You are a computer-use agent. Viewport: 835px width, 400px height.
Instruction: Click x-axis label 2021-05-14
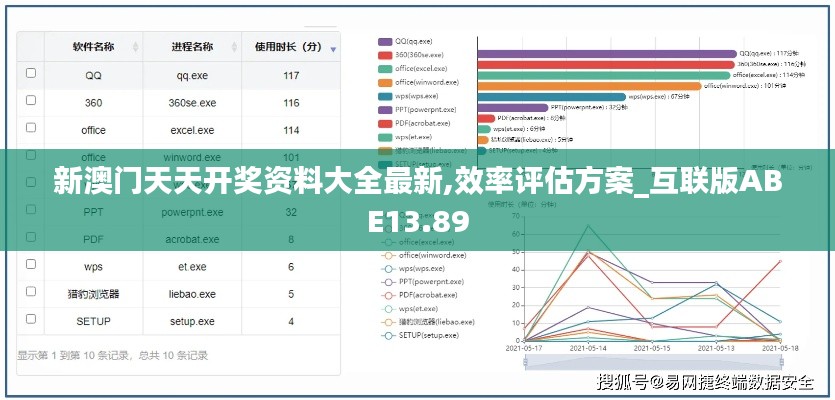pyautogui.click(x=588, y=348)
